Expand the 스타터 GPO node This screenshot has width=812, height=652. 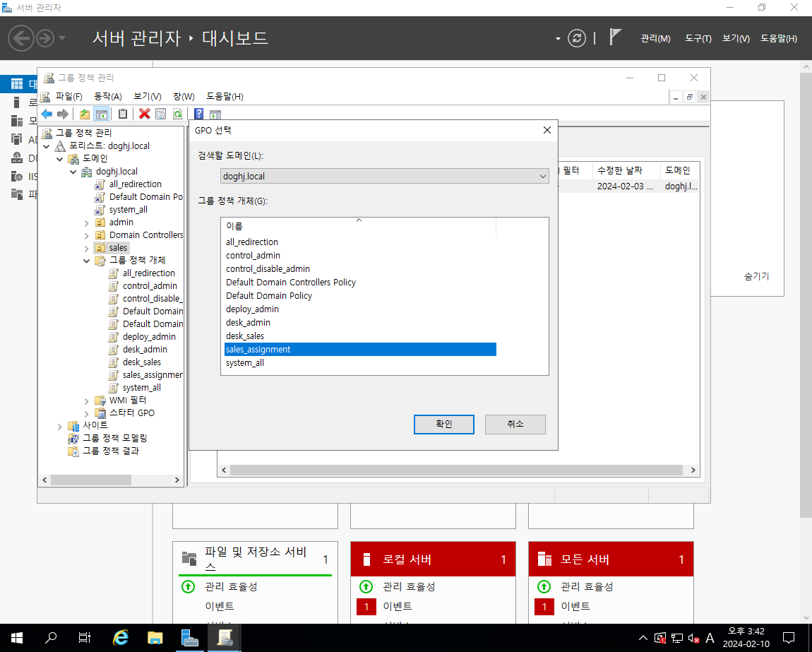(86, 413)
